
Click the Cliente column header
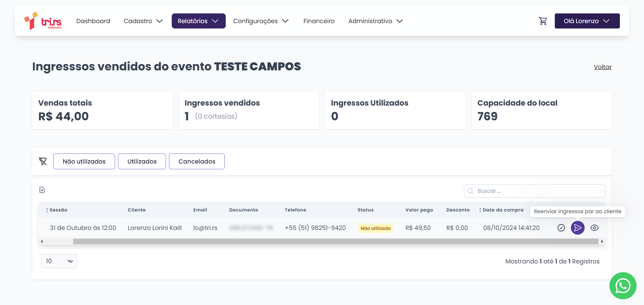[137, 210]
